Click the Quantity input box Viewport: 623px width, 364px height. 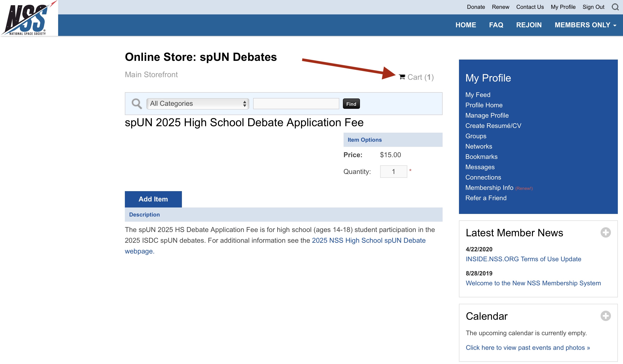click(x=393, y=171)
